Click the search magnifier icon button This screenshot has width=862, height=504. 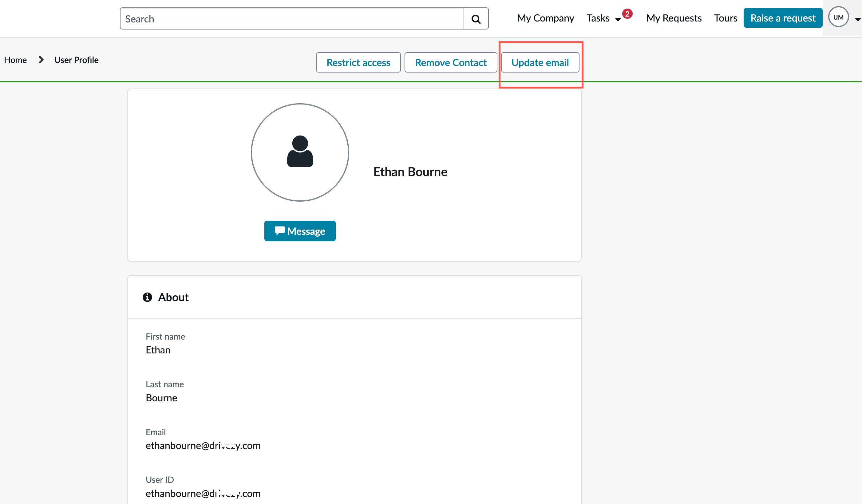(x=476, y=19)
